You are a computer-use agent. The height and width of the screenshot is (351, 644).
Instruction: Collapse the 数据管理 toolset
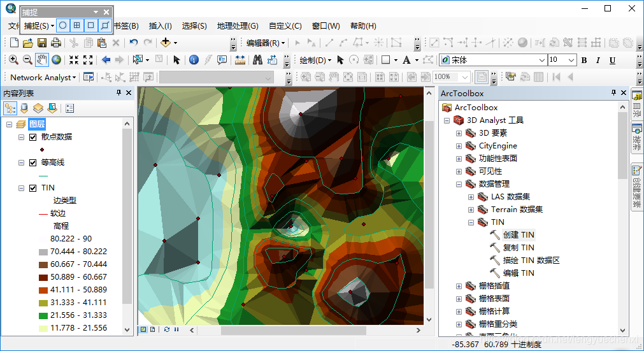pyautogui.click(x=459, y=184)
